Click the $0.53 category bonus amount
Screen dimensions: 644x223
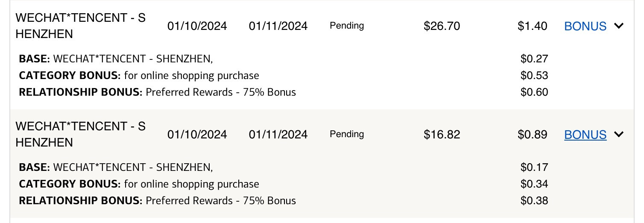534,76
